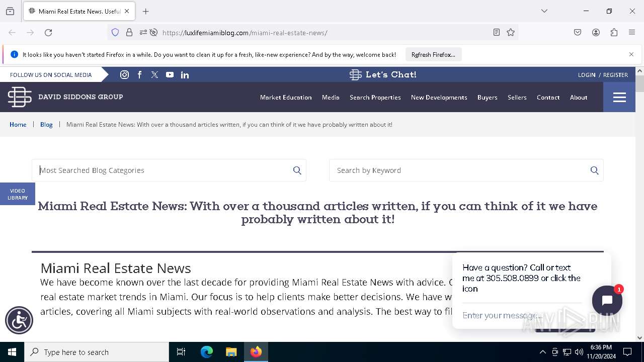
Task: Dismiss the Firefox refresh notification bar
Action: click(x=631, y=54)
